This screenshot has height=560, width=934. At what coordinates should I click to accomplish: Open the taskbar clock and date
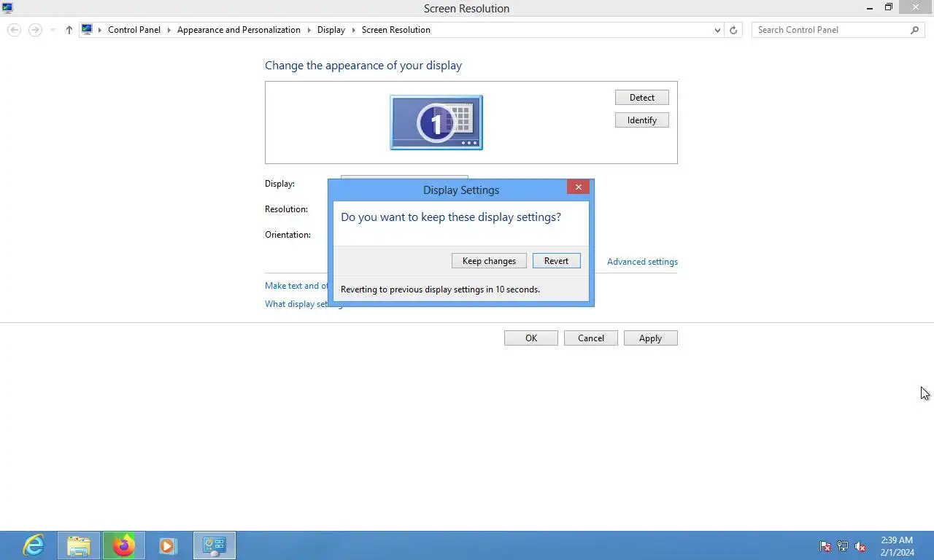click(897, 546)
